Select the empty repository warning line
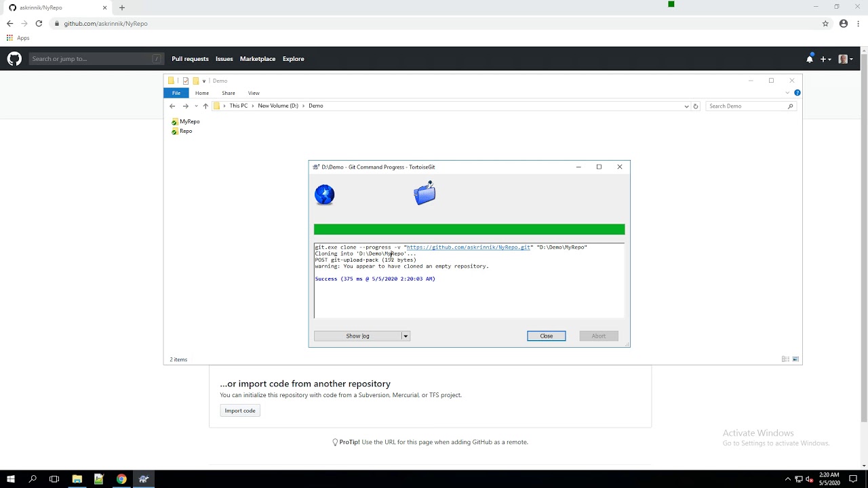The image size is (868, 488). click(x=401, y=266)
